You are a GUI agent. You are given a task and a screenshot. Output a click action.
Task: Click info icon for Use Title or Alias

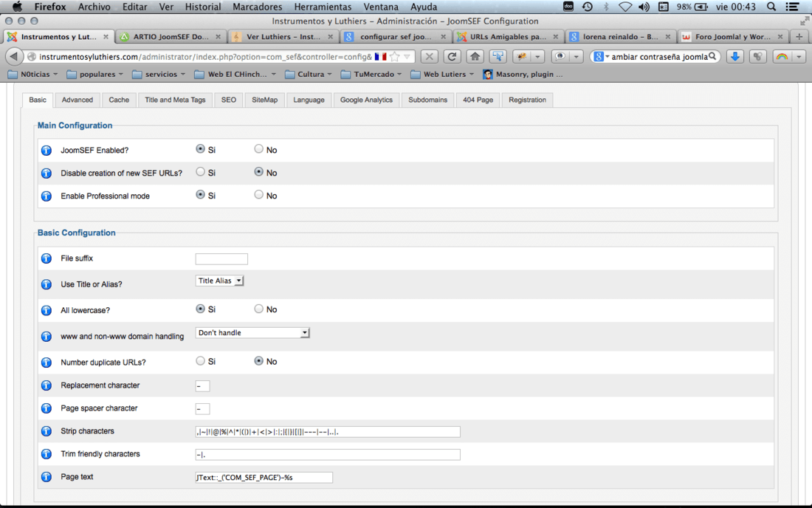pyautogui.click(x=47, y=284)
